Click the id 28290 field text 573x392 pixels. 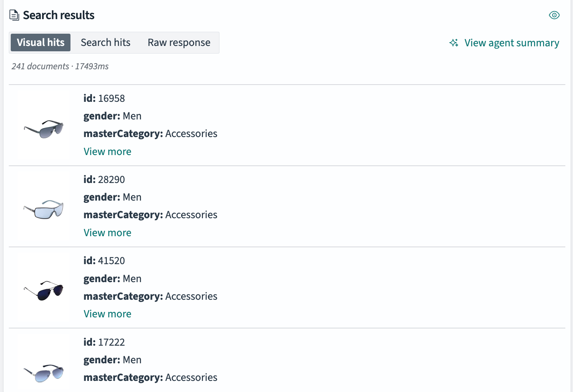(104, 180)
